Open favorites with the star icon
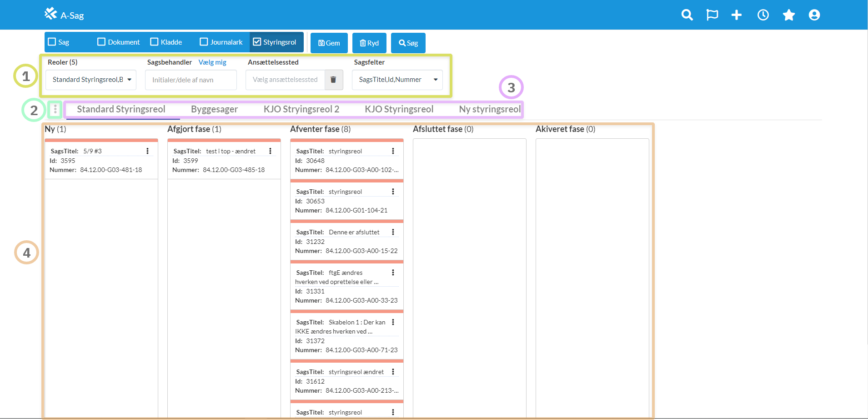The image size is (868, 420). 788,15
